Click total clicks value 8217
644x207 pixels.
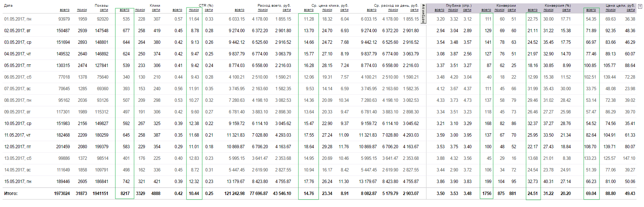[125, 194]
